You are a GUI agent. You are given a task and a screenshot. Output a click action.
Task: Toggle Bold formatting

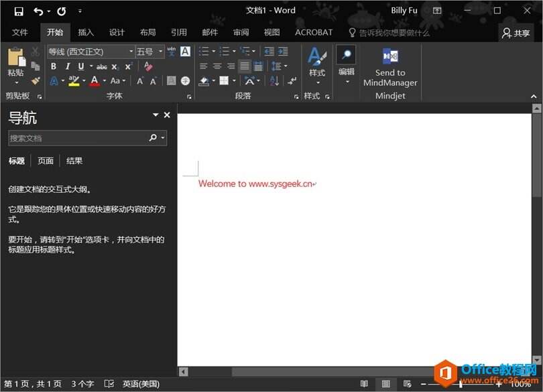pos(54,66)
